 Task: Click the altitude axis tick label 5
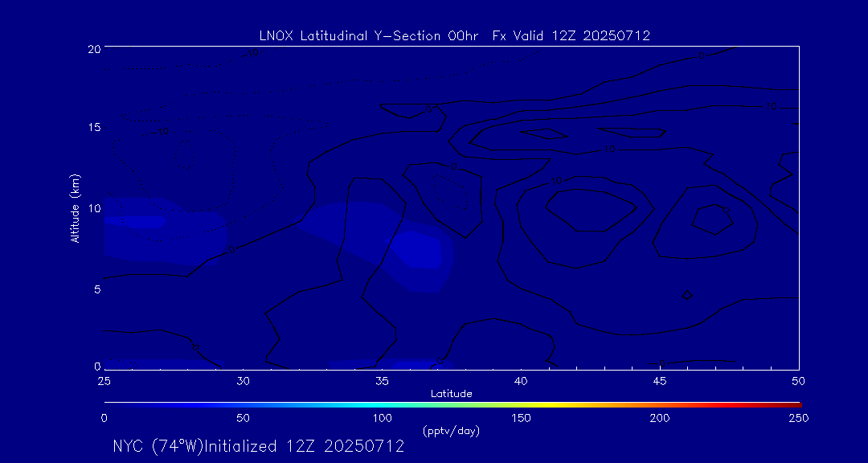pyautogui.click(x=97, y=289)
